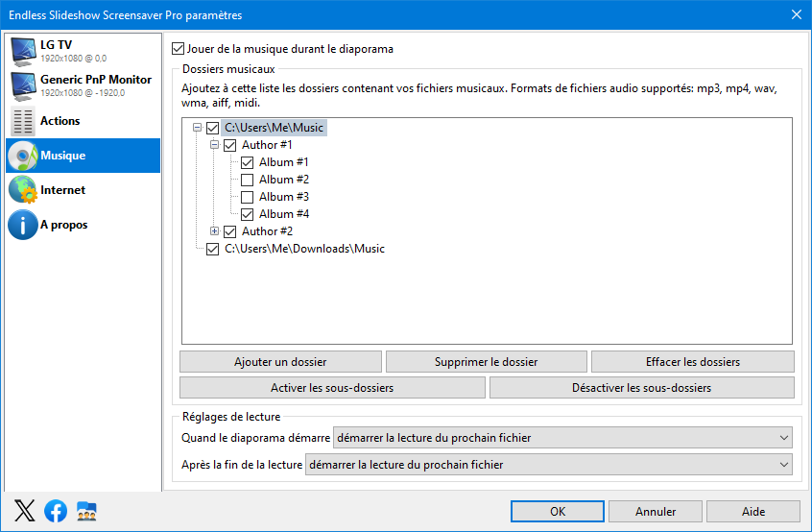Open the Internet settings page
The image size is (812, 532).
point(83,189)
